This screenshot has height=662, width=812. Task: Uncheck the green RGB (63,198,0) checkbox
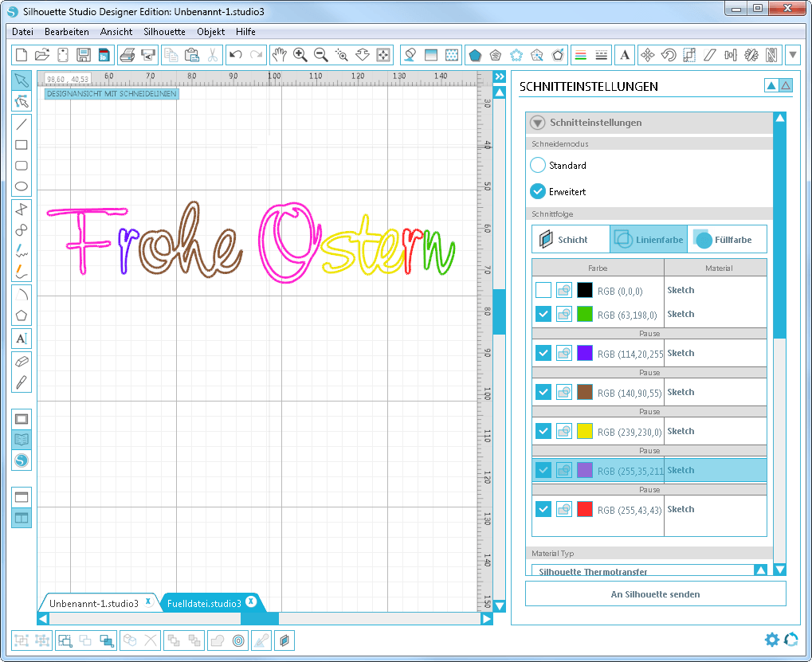[543, 314]
